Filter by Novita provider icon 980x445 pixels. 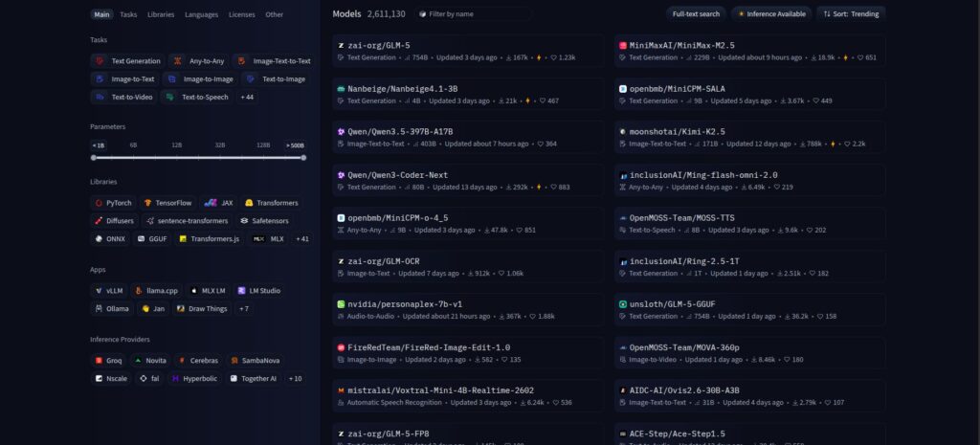(x=138, y=361)
